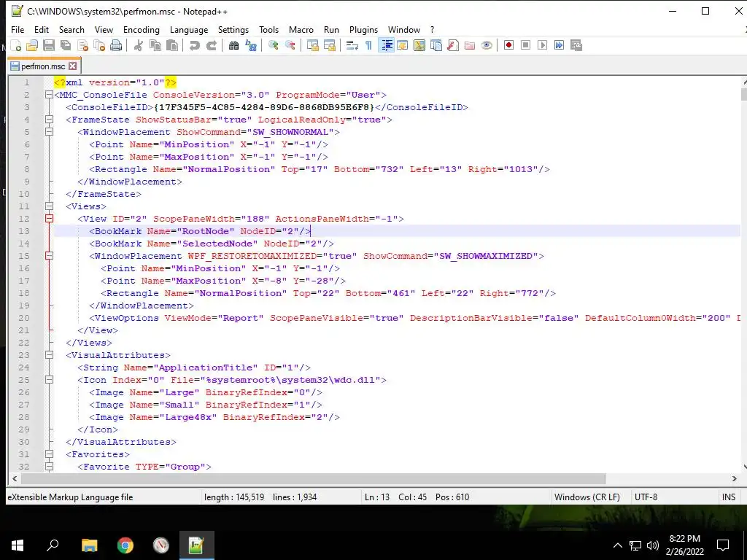
Task: Open the define-your-language toolbar icon
Action: 403,45
